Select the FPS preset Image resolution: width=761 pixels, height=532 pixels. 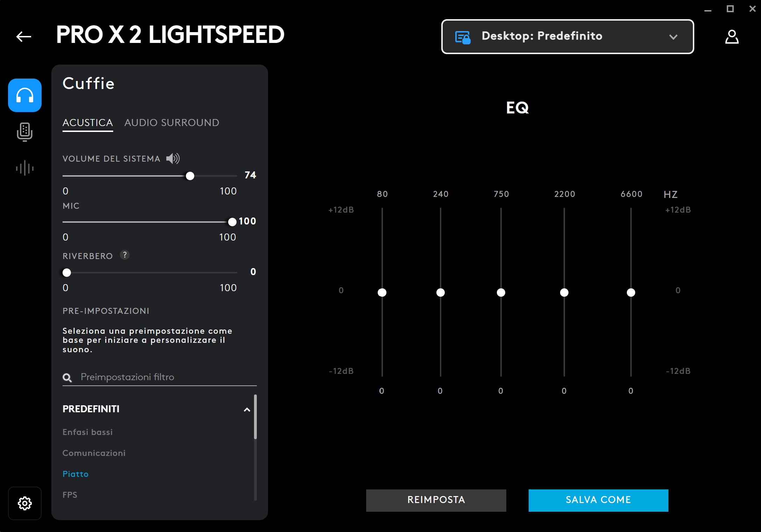(x=70, y=495)
